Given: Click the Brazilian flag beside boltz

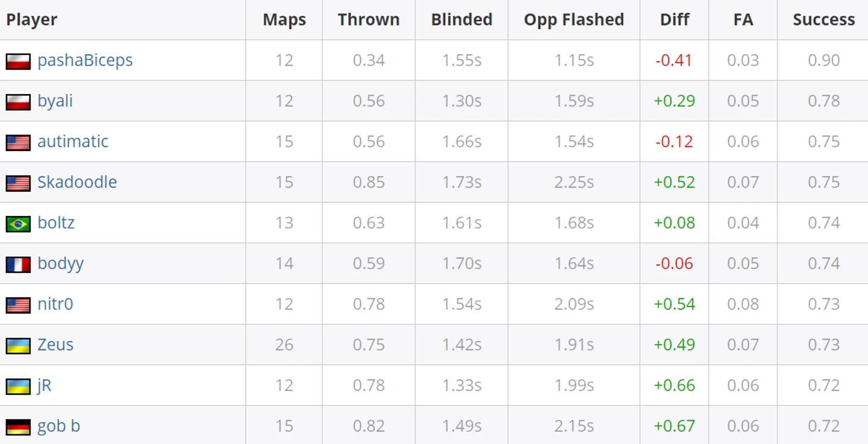Looking at the screenshot, I should 18,224.
